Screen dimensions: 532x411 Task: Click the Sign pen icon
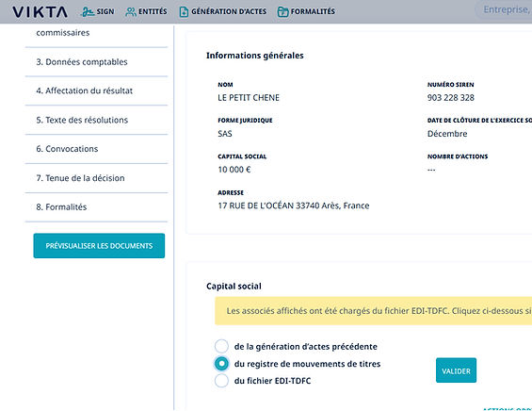88,12
